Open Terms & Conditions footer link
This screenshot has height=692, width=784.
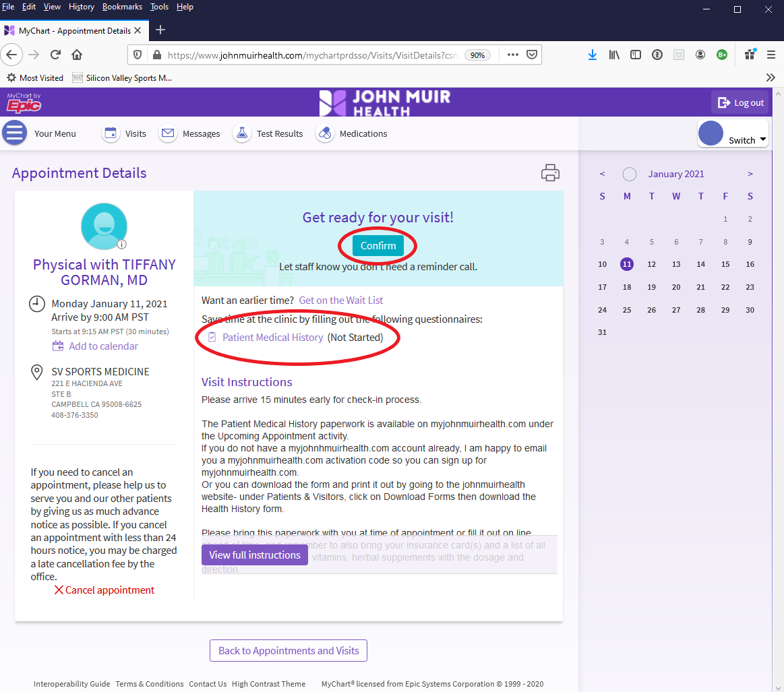(150, 684)
